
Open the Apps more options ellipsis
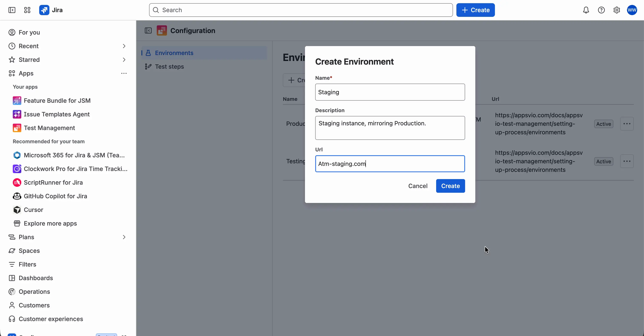[x=124, y=73]
